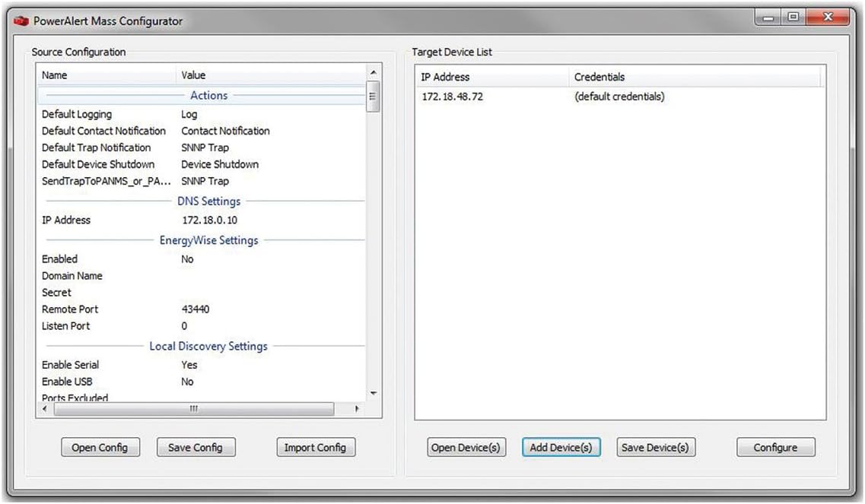Close the PowerAlert Mass Configurator window
This screenshot has width=865, height=504.
[828, 17]
